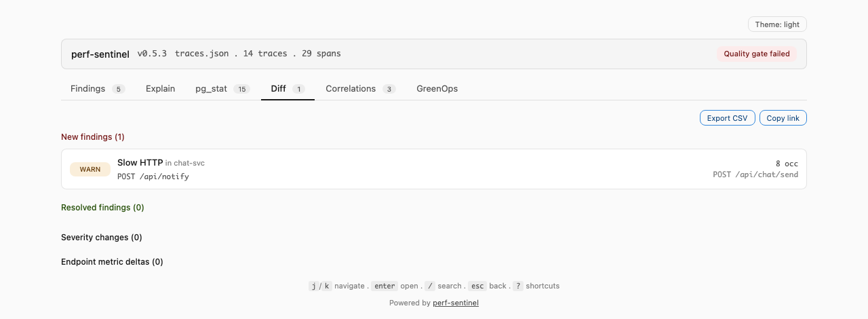This screenshot has width=868, height=319.
Task: Click the Correlations count badge 3
Action: pos(389,89)
